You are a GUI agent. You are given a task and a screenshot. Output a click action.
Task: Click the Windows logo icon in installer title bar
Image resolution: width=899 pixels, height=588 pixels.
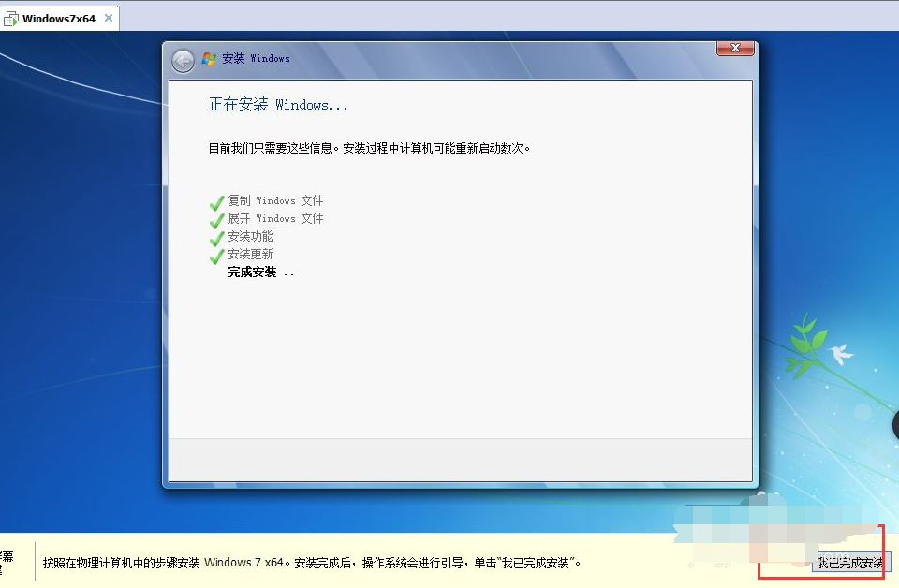pos(209,59)
